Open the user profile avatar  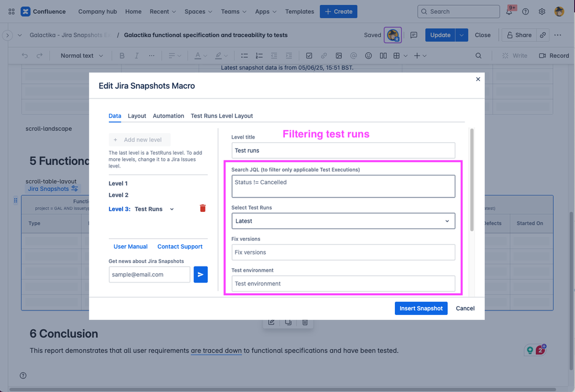559,12
